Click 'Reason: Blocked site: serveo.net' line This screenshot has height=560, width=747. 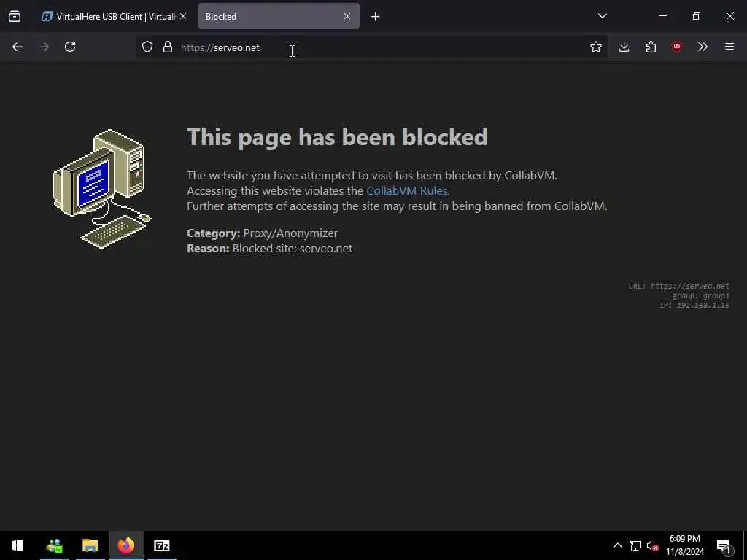point(270,248)
